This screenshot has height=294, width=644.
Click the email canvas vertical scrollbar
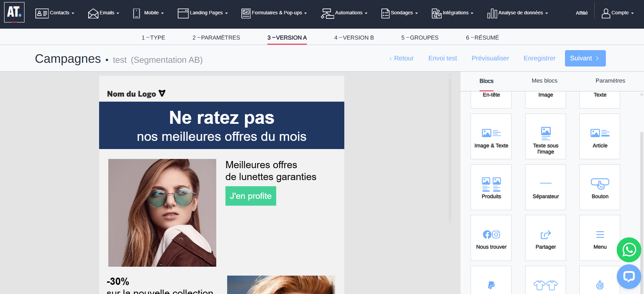[450, 150]
